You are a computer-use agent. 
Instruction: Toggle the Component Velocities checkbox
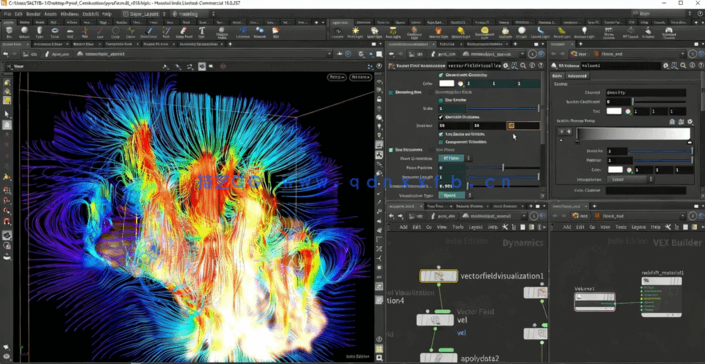(441, 142)
